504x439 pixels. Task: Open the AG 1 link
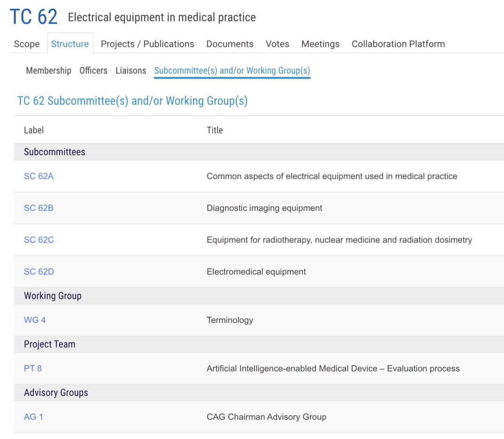pos(33,417)
